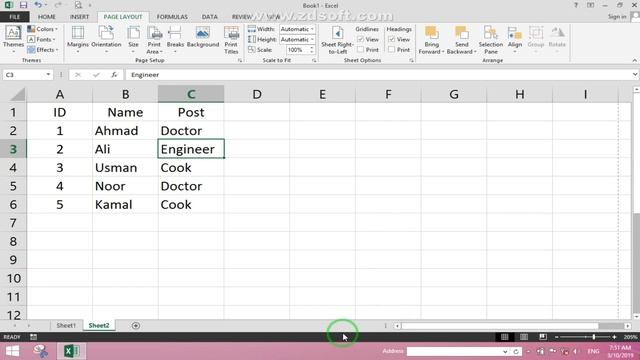This screenshot has width=640, height=360.
Task: Save the workbook from quick access toolbar
Action: [x=23, y=5]
